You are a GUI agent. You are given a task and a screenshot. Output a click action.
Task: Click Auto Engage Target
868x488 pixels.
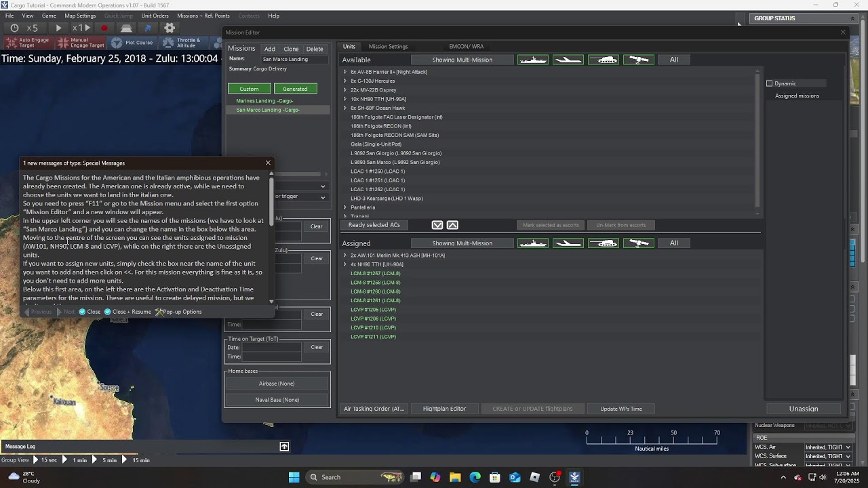(27, 43)
